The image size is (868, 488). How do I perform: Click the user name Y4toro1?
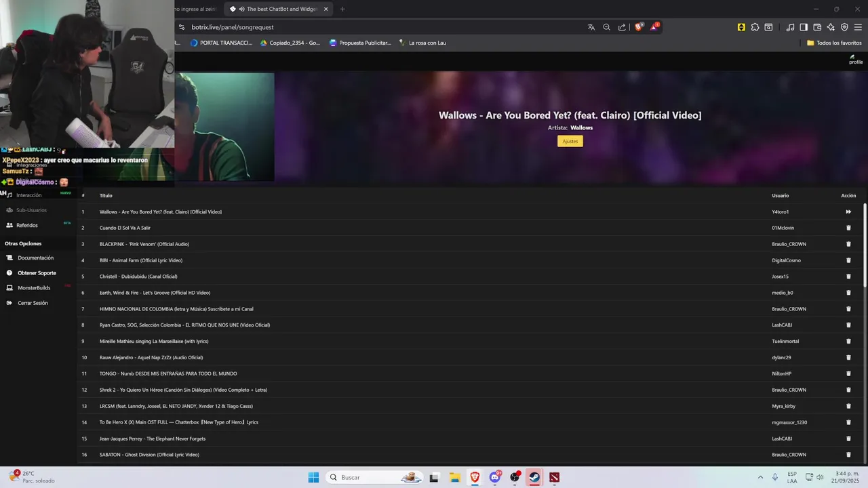[780, 211]
